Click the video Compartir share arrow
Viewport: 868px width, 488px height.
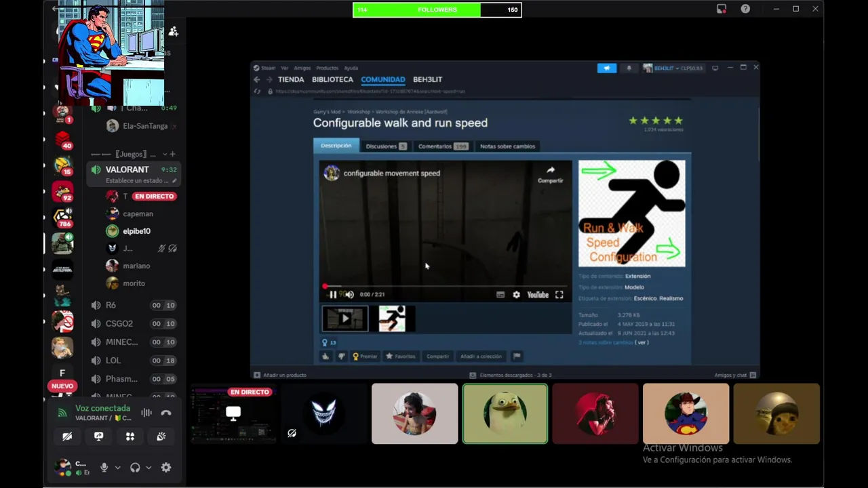pos(551,174)
